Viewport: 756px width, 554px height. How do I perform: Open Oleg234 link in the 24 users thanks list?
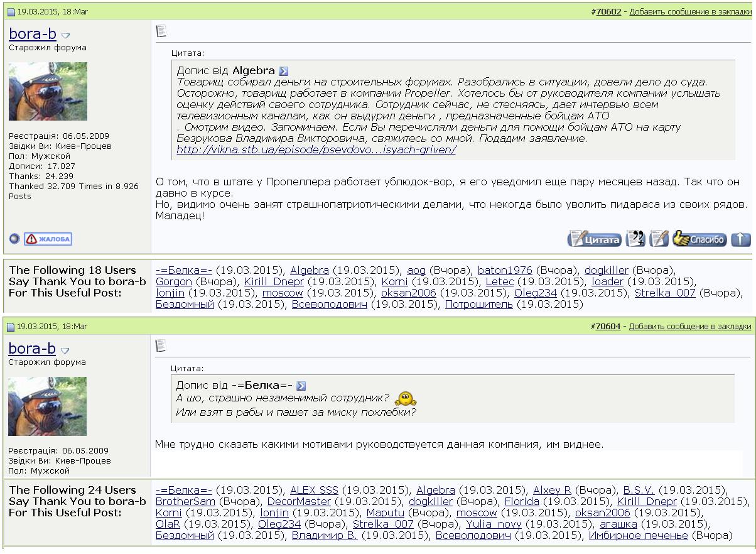279,524
